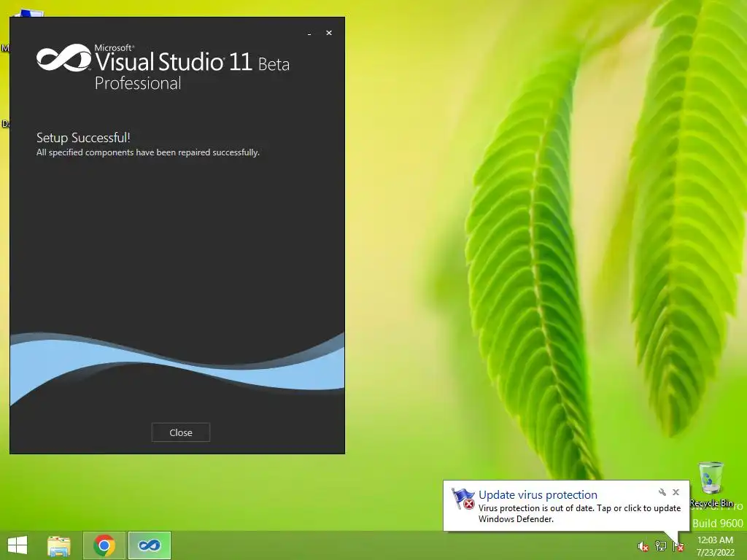The height and width of the screenshot is (560, 747).
Task: Click the Action Center flag in the notification
Action: (x=462, y=499)
